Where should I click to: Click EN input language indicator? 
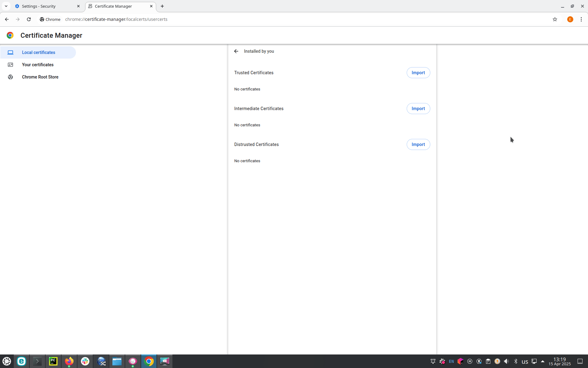pyautogui.click(x=451, y=361)
